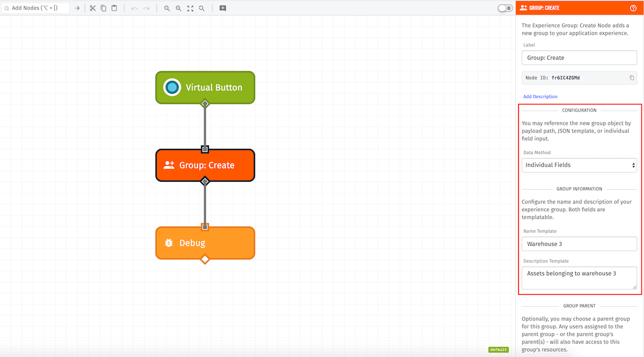
Task: Toggle the debug mode switch
Action: tap(505, 8)
